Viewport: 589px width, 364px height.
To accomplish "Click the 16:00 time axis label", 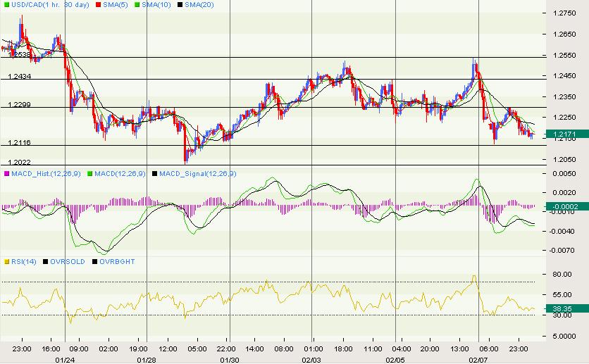I will click(x=51, y=349).
